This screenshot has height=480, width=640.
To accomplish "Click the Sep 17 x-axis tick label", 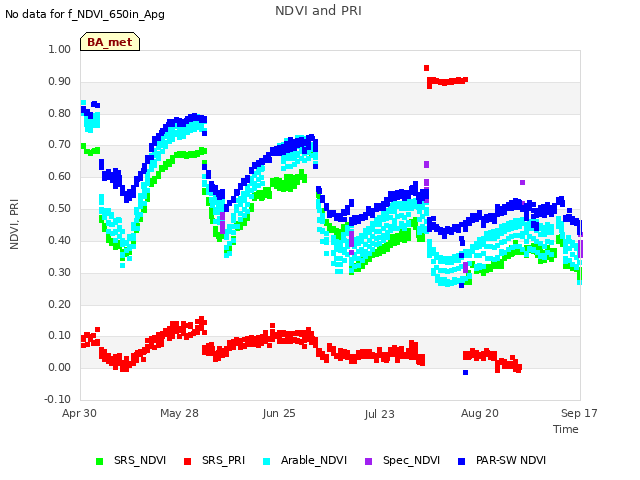I will coord(579,413).
